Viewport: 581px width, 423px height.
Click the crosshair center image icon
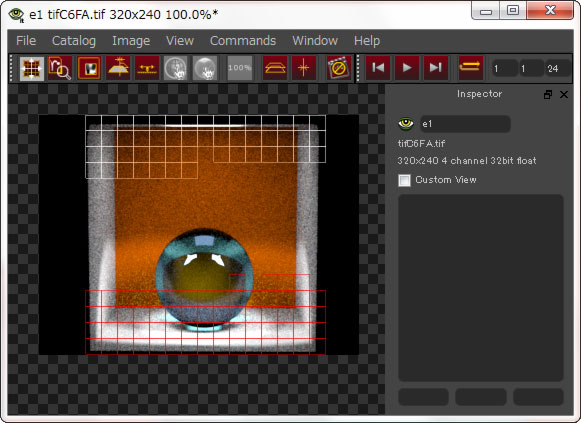point(303,68)
